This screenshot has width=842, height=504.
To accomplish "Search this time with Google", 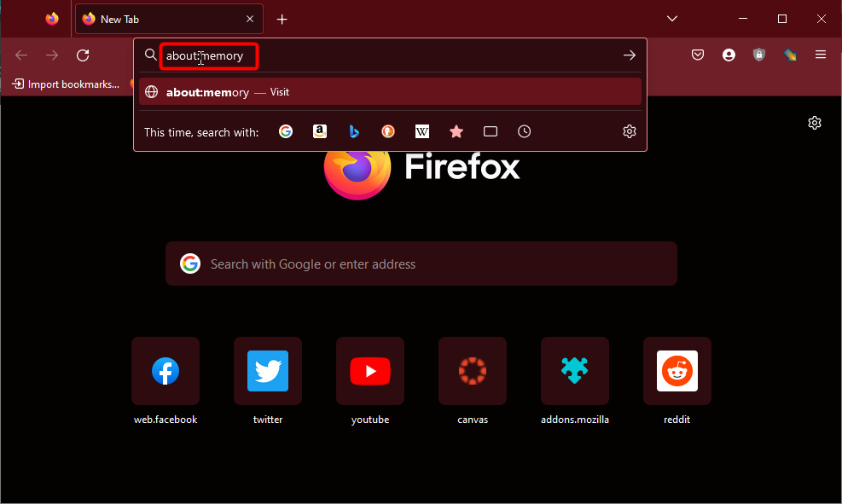I will click(286, 131).
